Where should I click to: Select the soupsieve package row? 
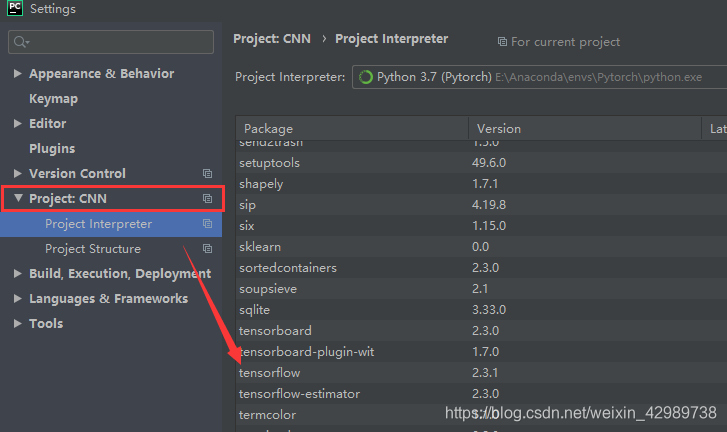481,289
